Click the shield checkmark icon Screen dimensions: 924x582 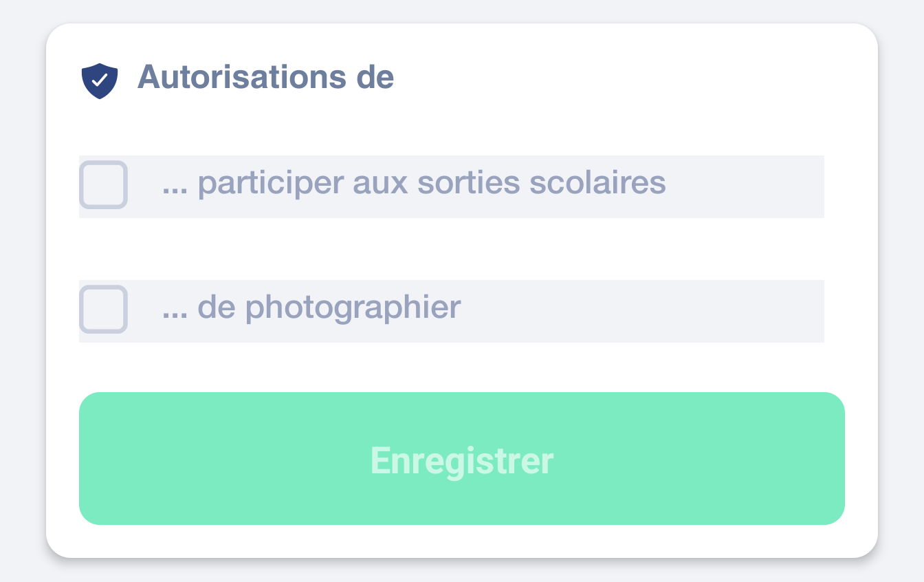pyautogui.click(x=100, y=80)
